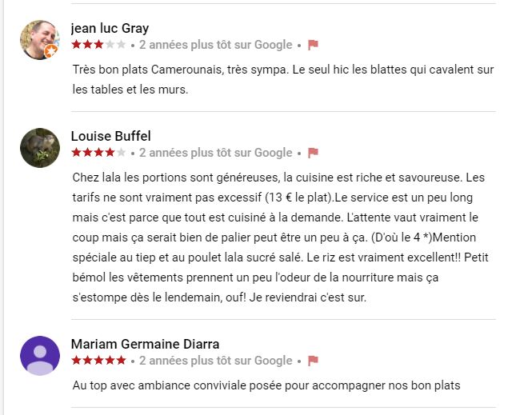Flag jean luc Gray's review
The image size is (532, 415).
pyautogui.click(x=314, y=45)
